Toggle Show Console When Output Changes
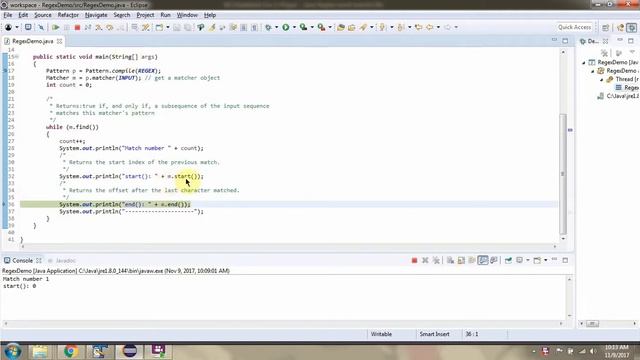The width and height of the screenshot is (640, 360). click(x=483, y=260)
